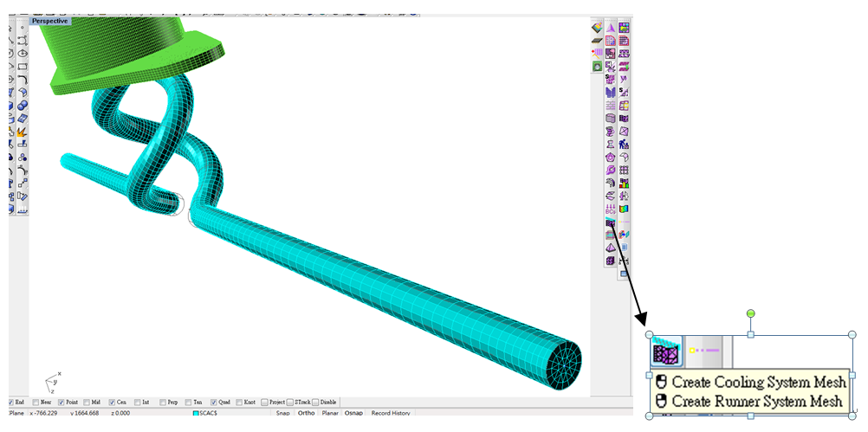Toggle Osnap pane in status bar

(353, 413)
